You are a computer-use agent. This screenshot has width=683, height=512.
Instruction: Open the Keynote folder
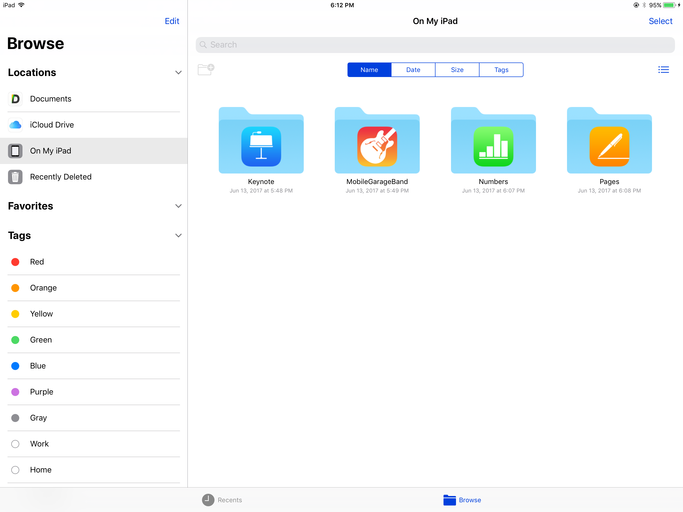[261, 140]
